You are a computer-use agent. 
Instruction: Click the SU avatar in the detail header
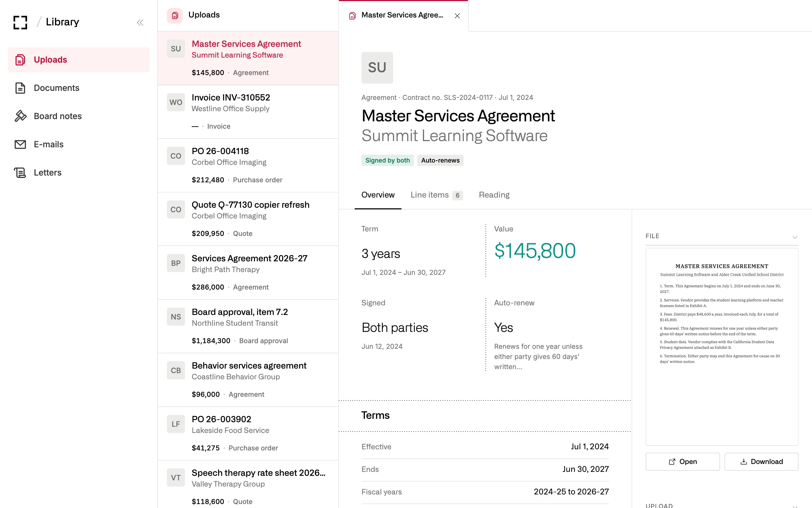coord(377,67)
